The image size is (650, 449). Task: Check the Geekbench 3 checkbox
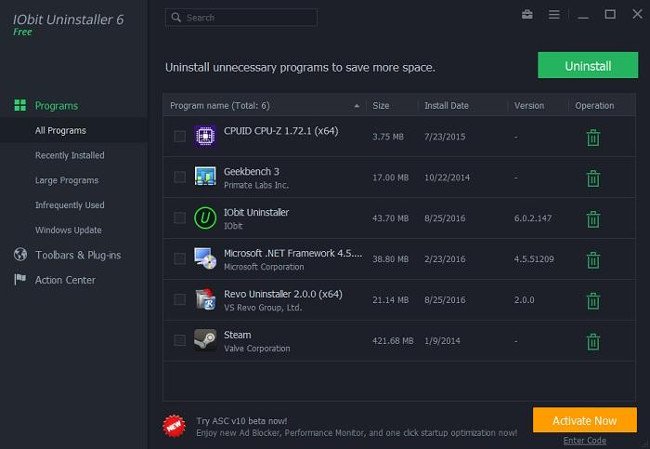(179, 177)
